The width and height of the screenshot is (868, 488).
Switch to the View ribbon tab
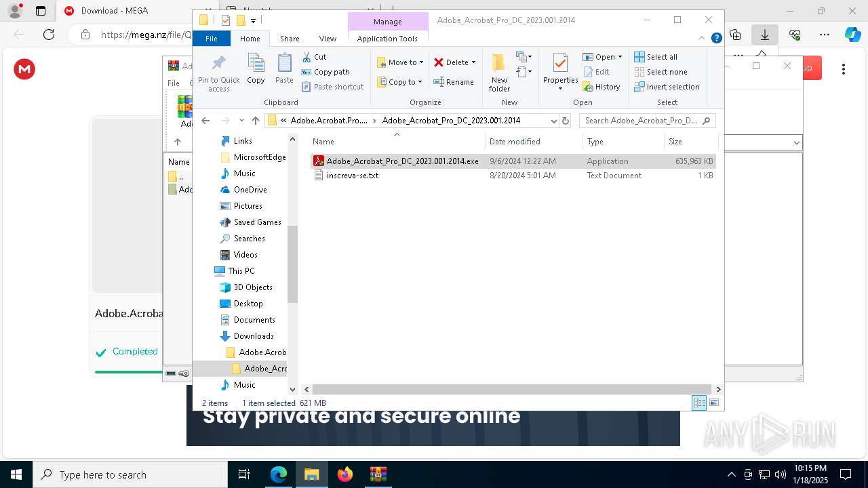coord(328,39)
